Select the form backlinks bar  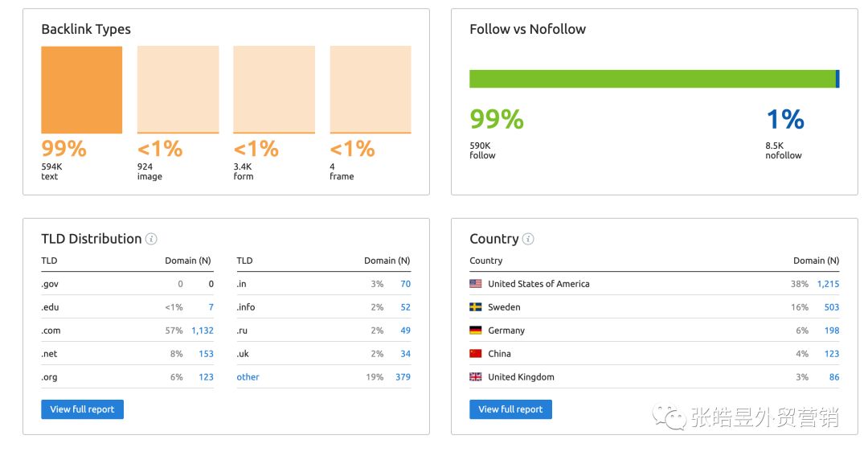tap(274, 90)
